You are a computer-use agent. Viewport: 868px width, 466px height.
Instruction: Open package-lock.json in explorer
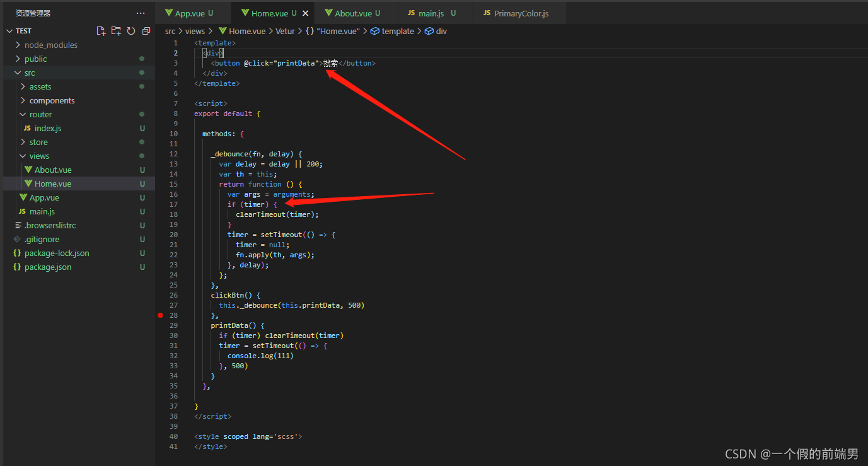point(57,253)
